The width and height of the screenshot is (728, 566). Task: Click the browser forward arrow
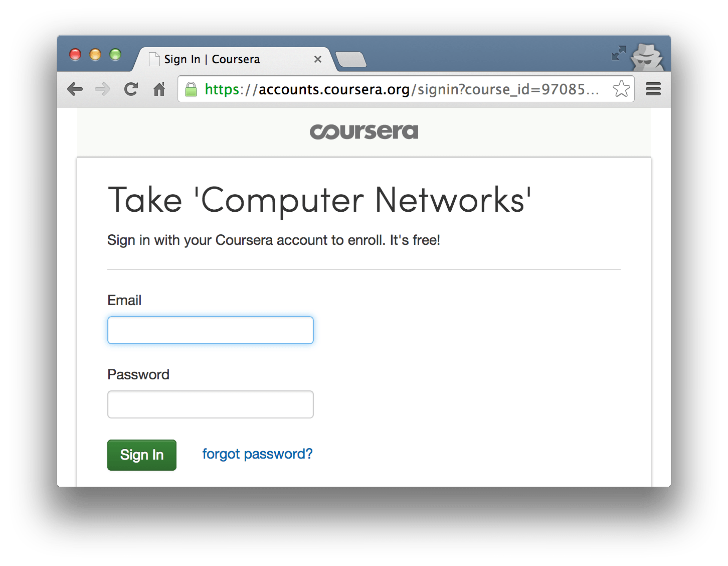point(102,89)
